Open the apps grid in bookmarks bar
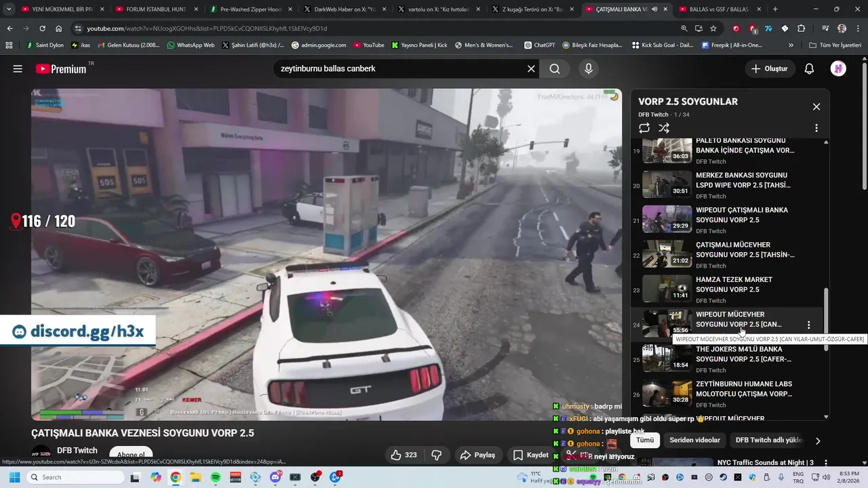Image resolution: width=868 pixels, height=488 pixels. pos(9,45)
